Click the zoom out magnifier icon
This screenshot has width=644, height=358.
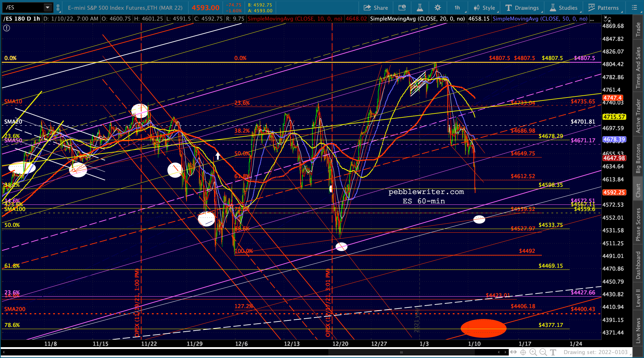coord(543,352)
